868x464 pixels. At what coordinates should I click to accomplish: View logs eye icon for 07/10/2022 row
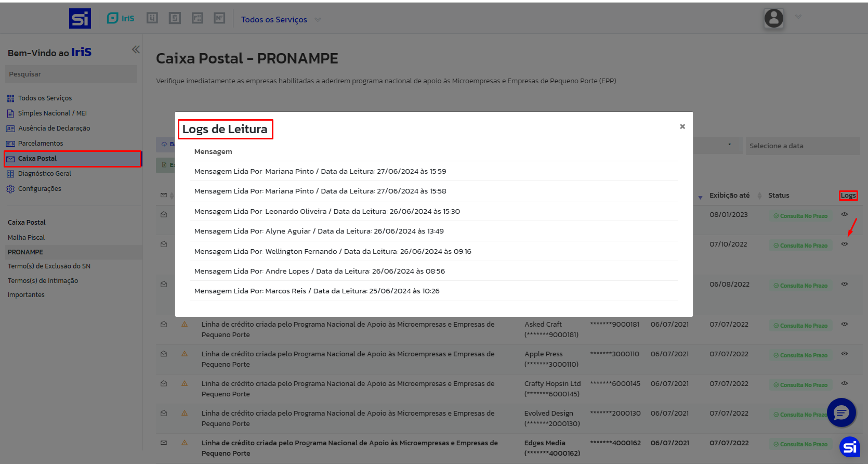[845, 244]
